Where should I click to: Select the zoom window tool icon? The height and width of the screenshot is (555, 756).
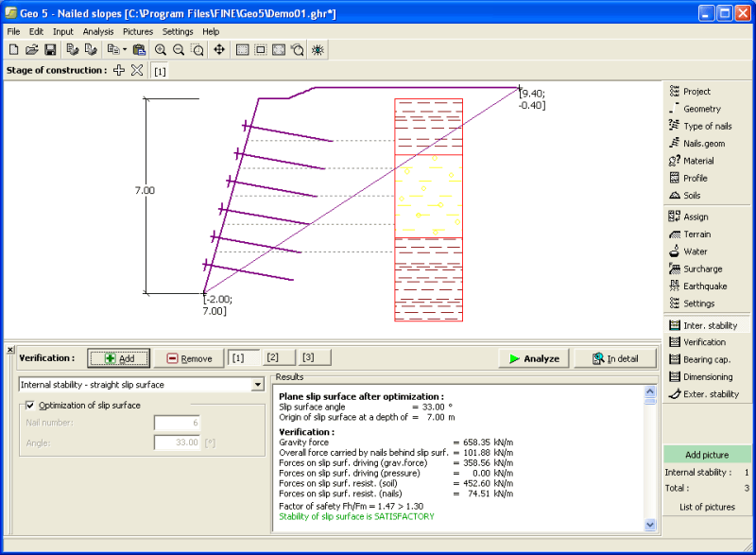(198, 50)
